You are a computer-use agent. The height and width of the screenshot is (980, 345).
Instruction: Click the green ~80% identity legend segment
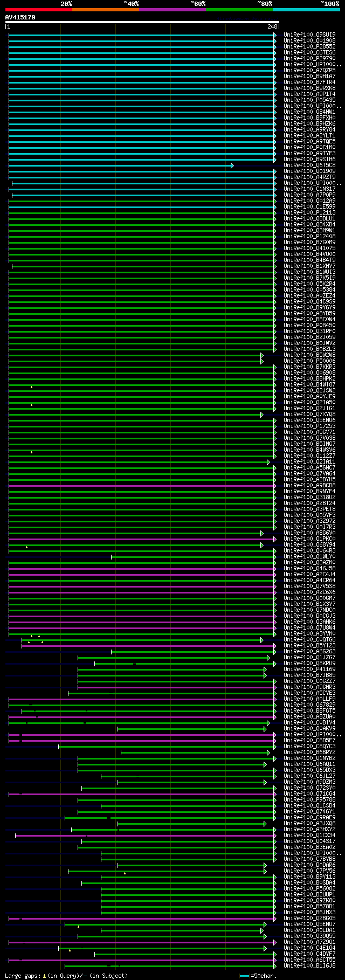pyautogui.click(x=239, y=10)
